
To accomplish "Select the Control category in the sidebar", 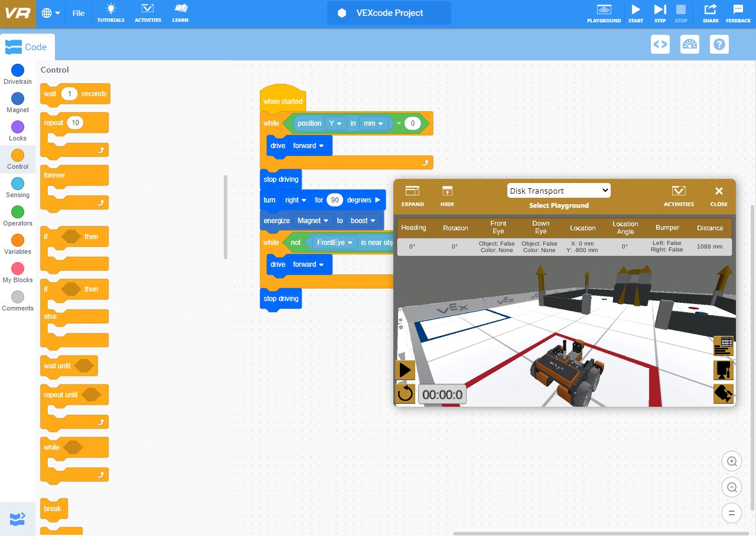I will click(x=18, y=159).
